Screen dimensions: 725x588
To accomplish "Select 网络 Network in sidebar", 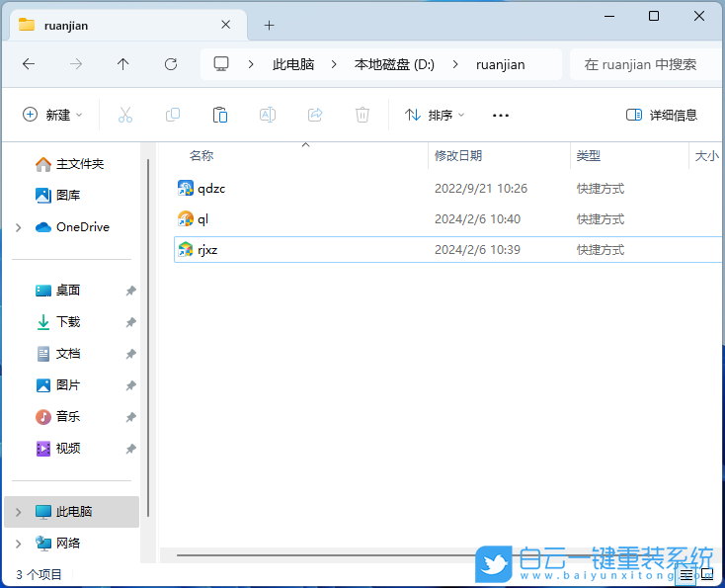I will (58, 544).
